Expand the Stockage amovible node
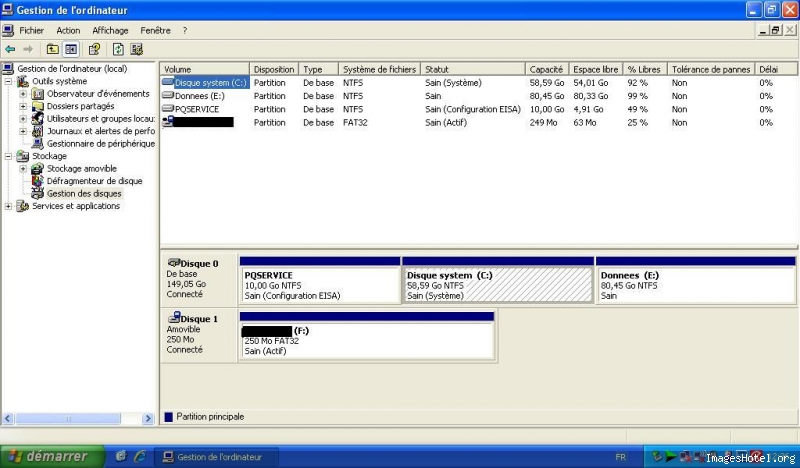 point(23,169)
